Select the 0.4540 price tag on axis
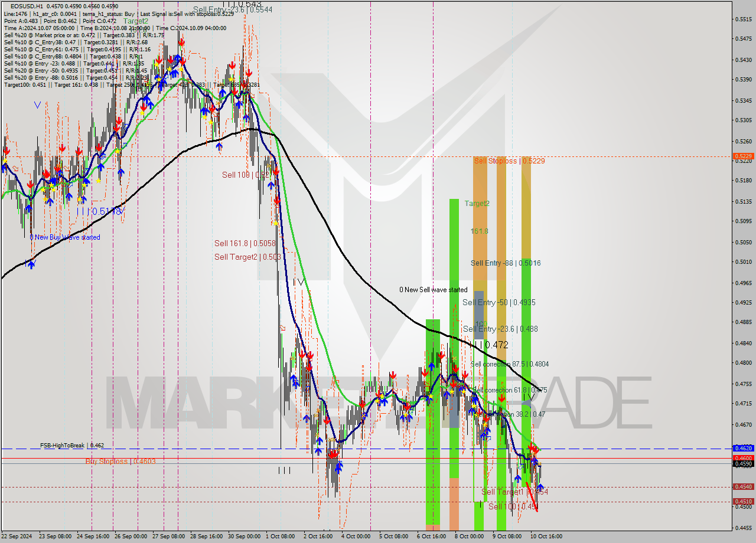Viewport: 756px width, 543px height. [742, 487]
